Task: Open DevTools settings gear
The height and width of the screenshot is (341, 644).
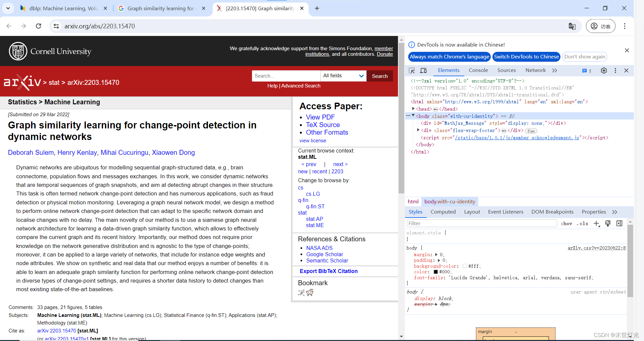Action: pyautogui.click(x=604, y=70)
